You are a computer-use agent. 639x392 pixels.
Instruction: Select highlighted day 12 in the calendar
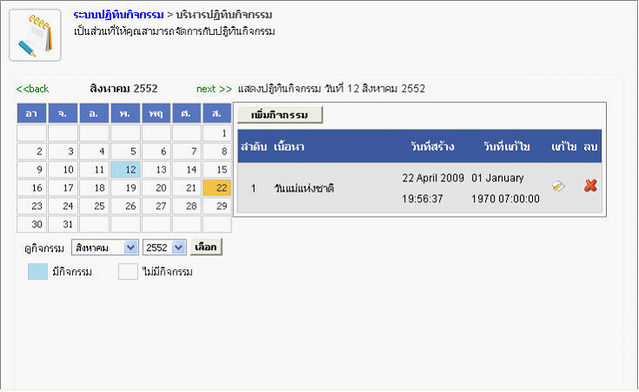coord(126,170)
